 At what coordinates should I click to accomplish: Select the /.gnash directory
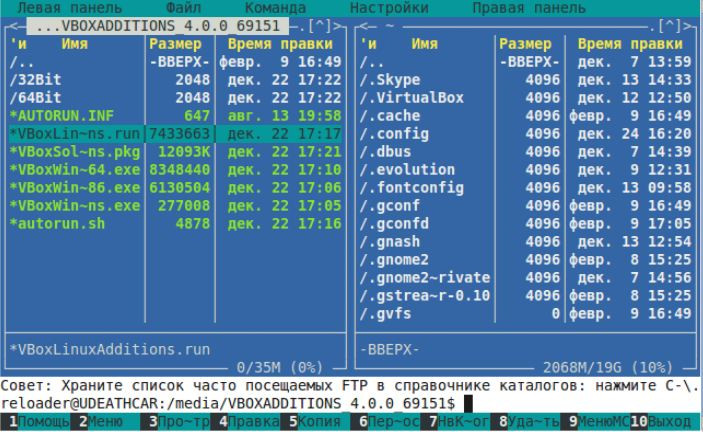coord(525,242)
